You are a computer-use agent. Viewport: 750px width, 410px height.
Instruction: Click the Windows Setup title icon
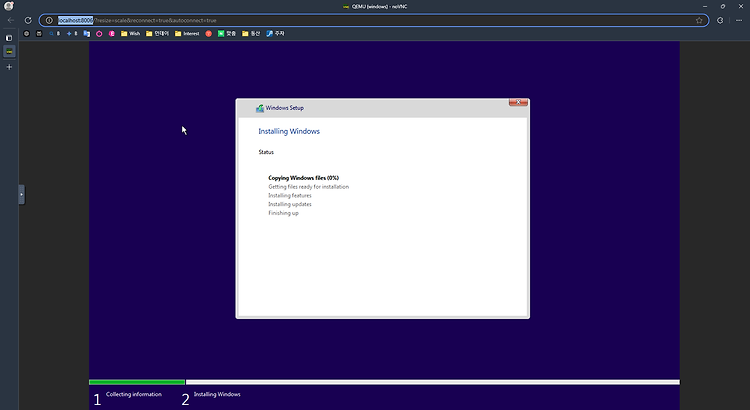point(260,108)
